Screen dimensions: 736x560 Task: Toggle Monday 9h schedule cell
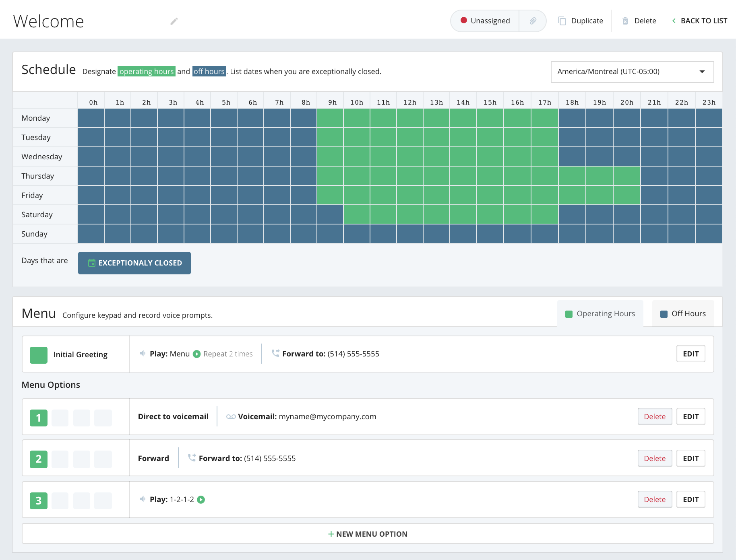tap(330, 118)
